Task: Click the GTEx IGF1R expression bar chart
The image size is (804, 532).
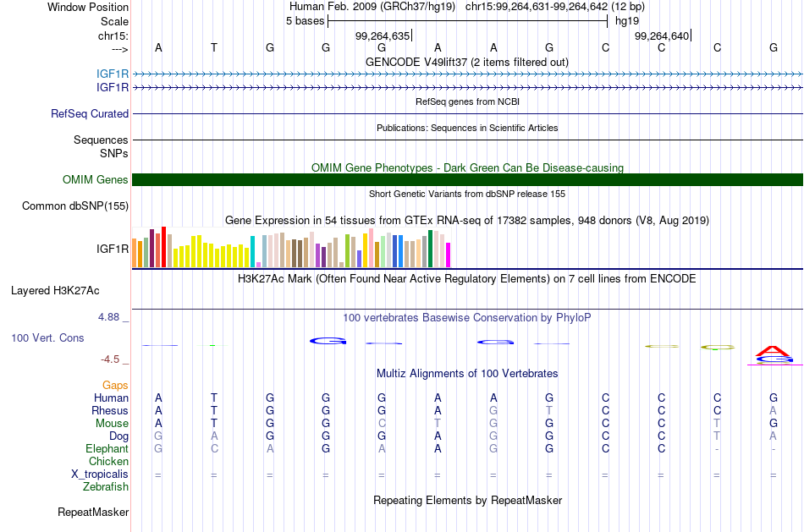Action: [291, 247]
